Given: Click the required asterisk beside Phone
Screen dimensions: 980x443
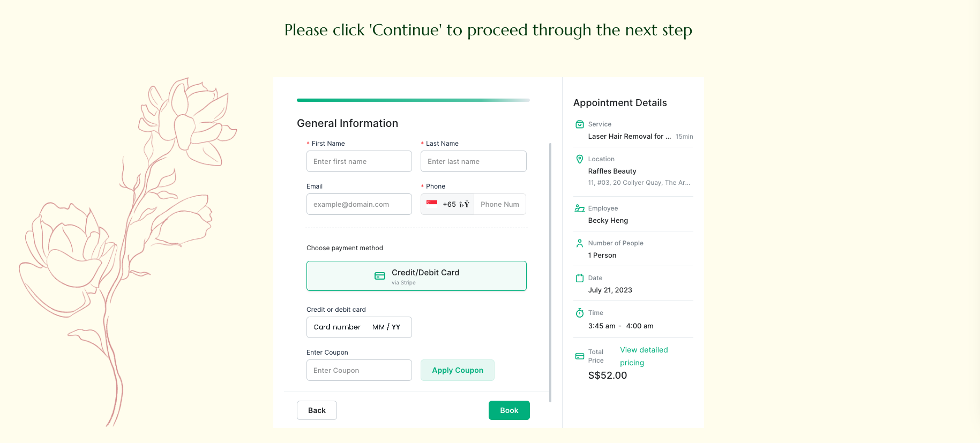Looking at the screenshot, I should pyautogui.click(x=423, y=186).
